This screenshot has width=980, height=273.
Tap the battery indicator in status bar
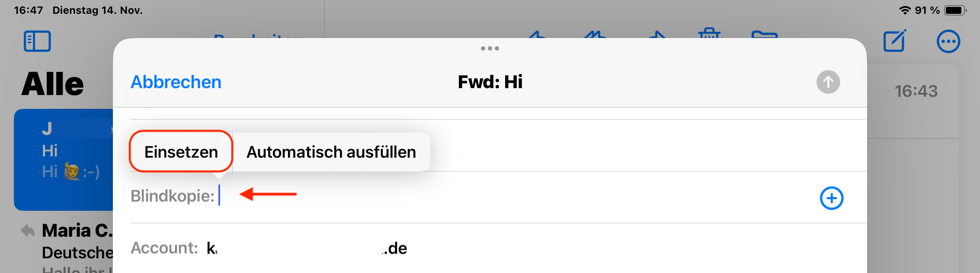955,10
